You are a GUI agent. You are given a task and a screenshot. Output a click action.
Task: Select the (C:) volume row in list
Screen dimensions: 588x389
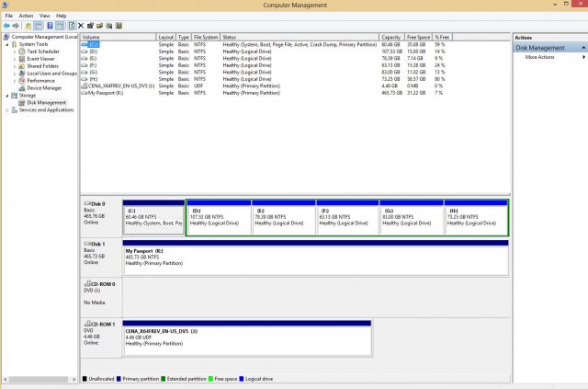[x=94, y=44]
